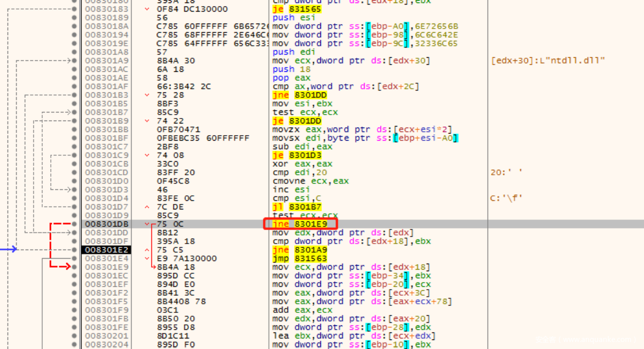Click the jump-down arrow next to bytes 74 22

(x=147, y=121)
